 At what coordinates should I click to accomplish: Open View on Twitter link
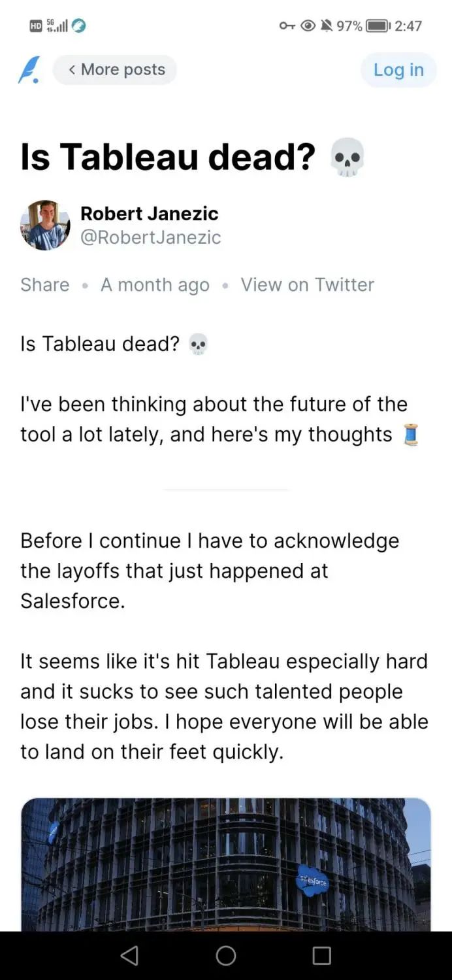tap(307, 285)
